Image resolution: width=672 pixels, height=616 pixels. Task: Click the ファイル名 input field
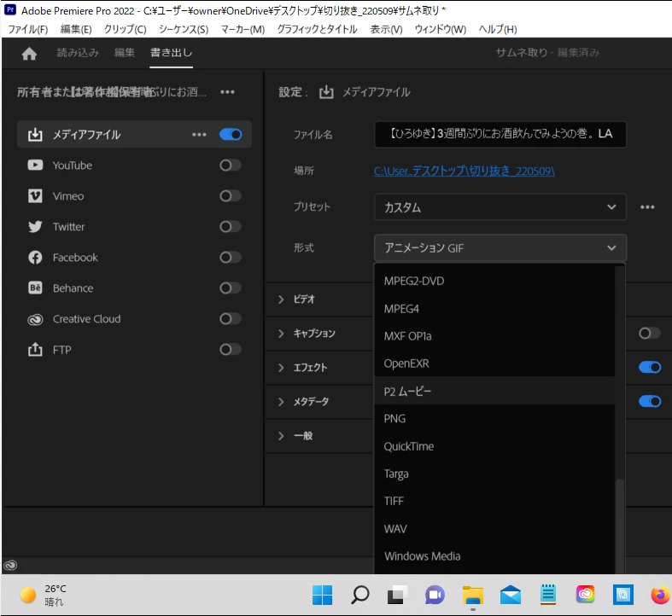(500, 135)
